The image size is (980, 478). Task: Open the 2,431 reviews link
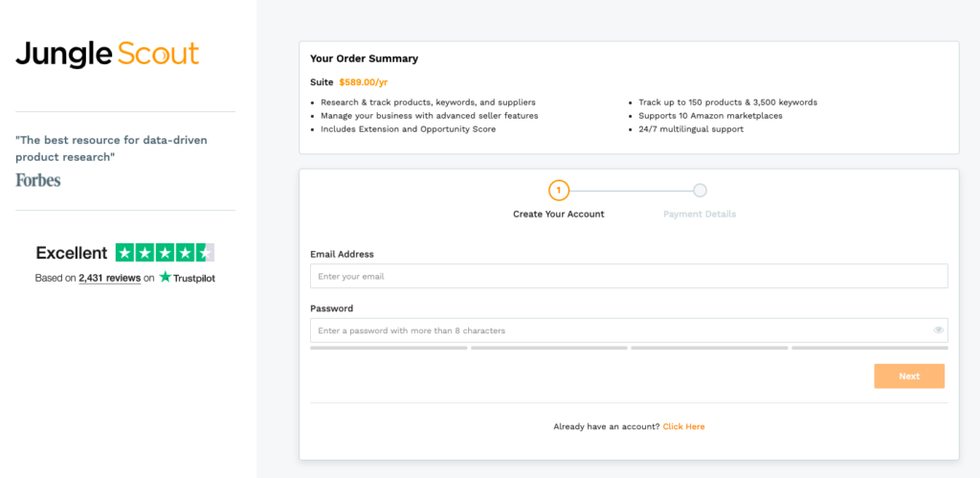point(109,278)
